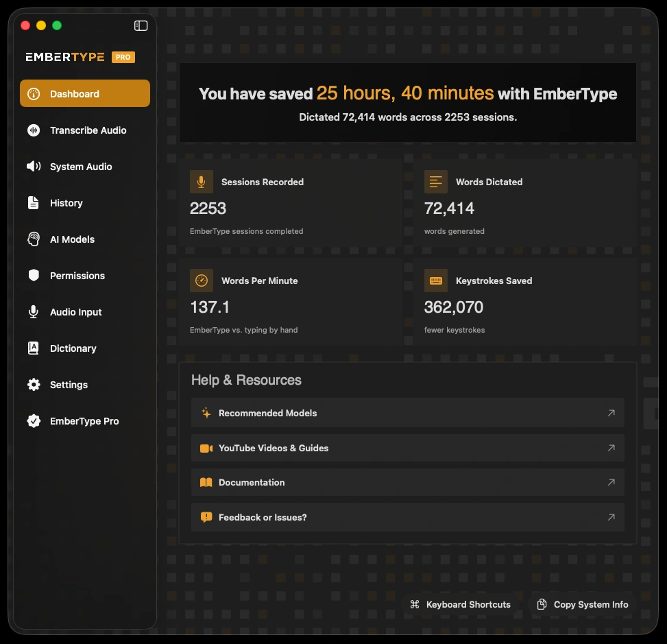
Task: Open the Dashboard gauge icon
Action: [x=34, y=94]
